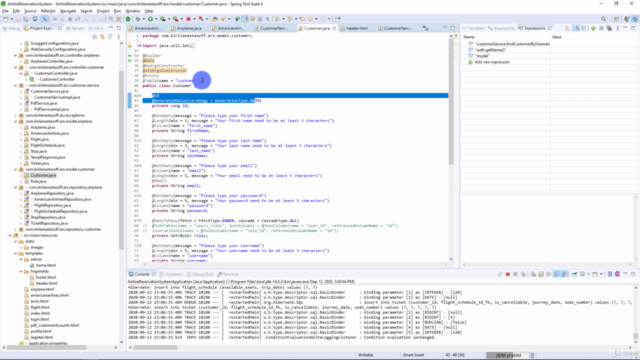
Task: Open the Window menu
Action: (x=133, y=11)
